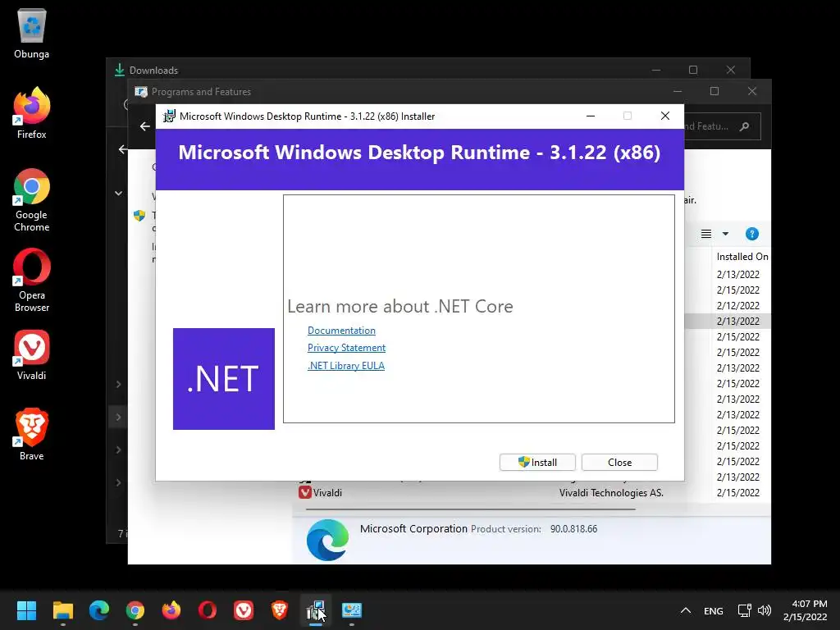Go back in Programs and Features
This screenshot has height=630, width=840.
[x=144, y=126]
